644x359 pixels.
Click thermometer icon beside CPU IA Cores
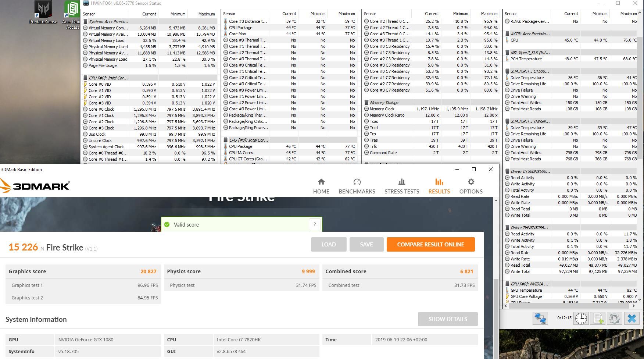[226, 153]
